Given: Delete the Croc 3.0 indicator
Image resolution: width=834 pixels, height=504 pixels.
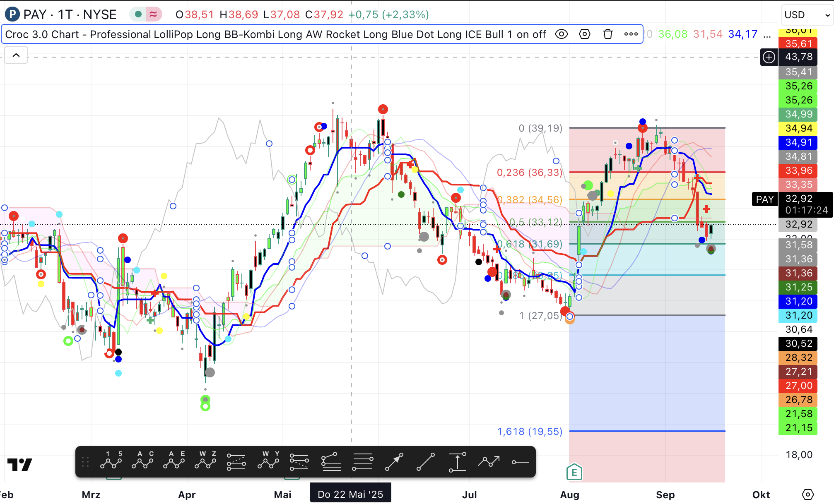Looking at the screenshot, I should (607, 34).
